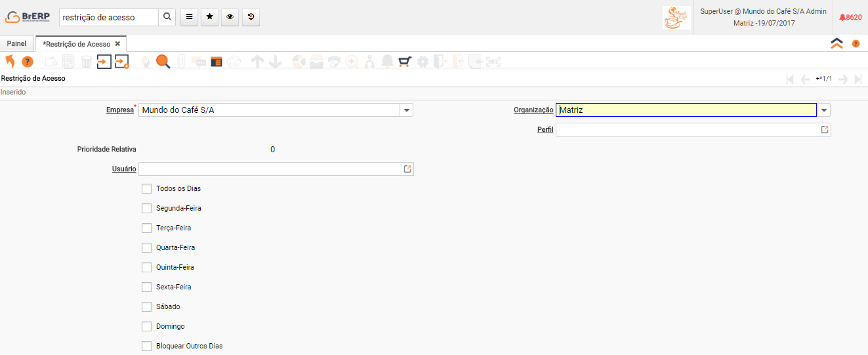This screenshot has height=355, width=868.
Task: Click the save record toolbar icon
Action: click(x=104, y=62)
